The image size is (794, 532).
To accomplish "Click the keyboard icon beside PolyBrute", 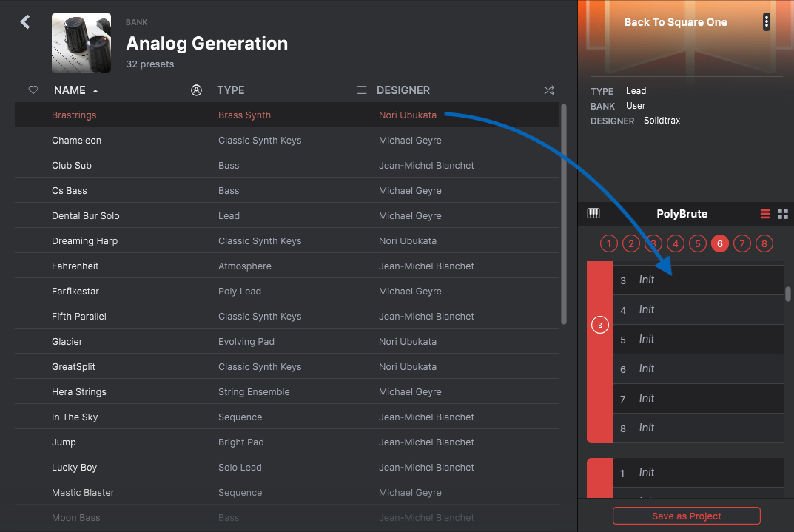I will (x=593, y=214).
